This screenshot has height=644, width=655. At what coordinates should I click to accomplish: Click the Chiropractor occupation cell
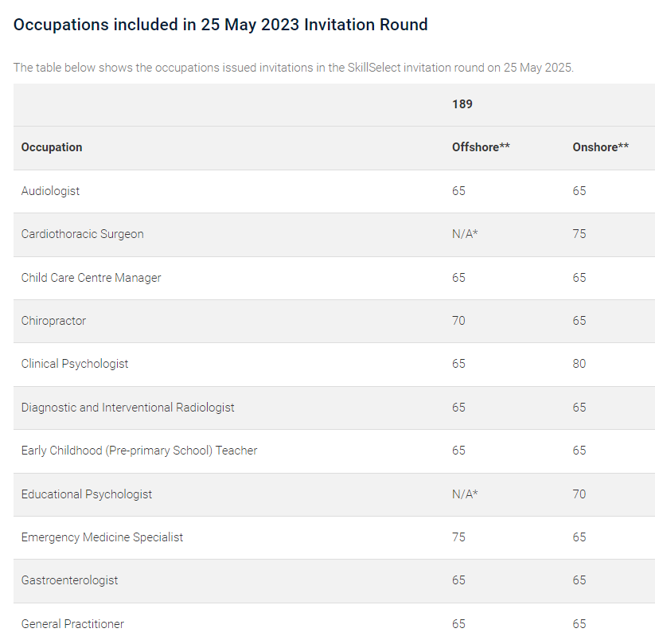tap(54, 321)
